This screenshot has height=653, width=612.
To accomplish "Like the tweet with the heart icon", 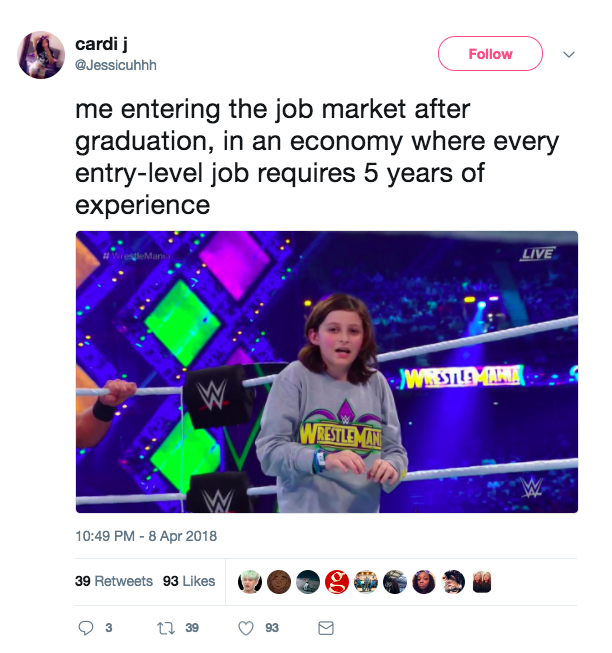I will click(246, 628).
